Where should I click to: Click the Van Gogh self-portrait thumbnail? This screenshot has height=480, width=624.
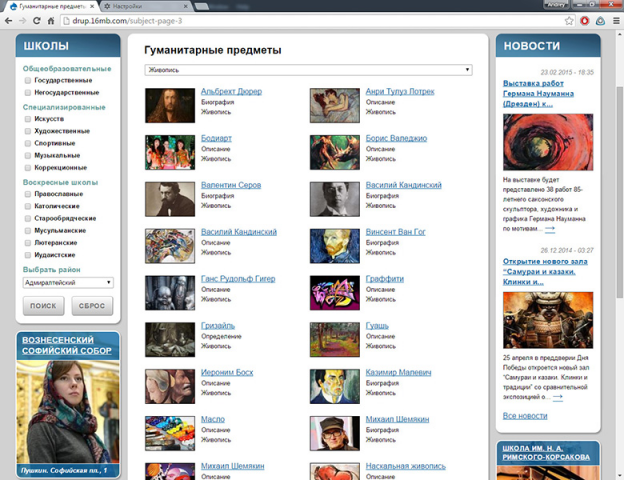click(x=335, y=246)
